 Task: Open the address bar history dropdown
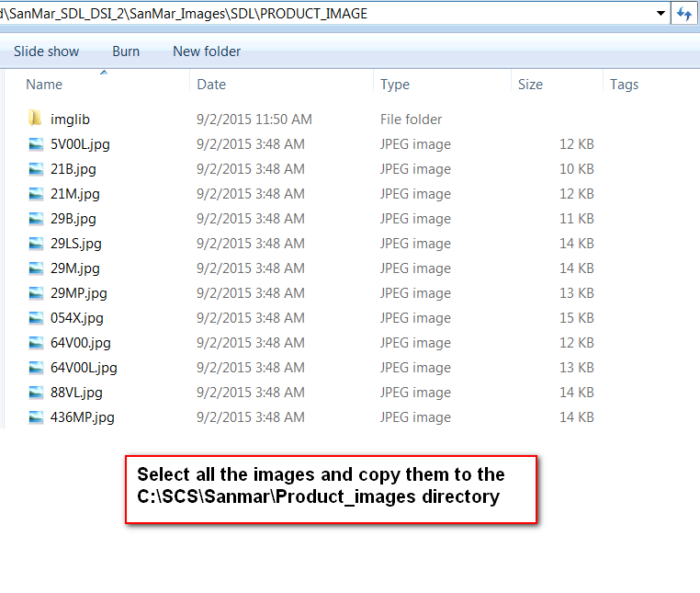click(660, 14)
